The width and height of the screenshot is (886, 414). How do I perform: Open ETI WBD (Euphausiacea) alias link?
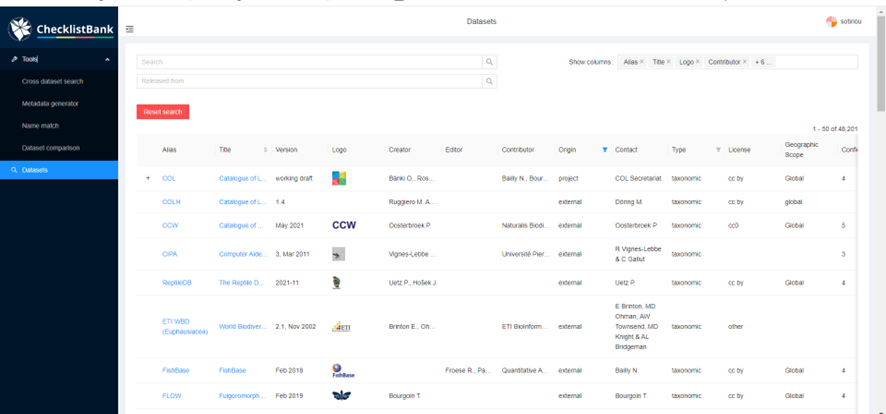(185, 326)
